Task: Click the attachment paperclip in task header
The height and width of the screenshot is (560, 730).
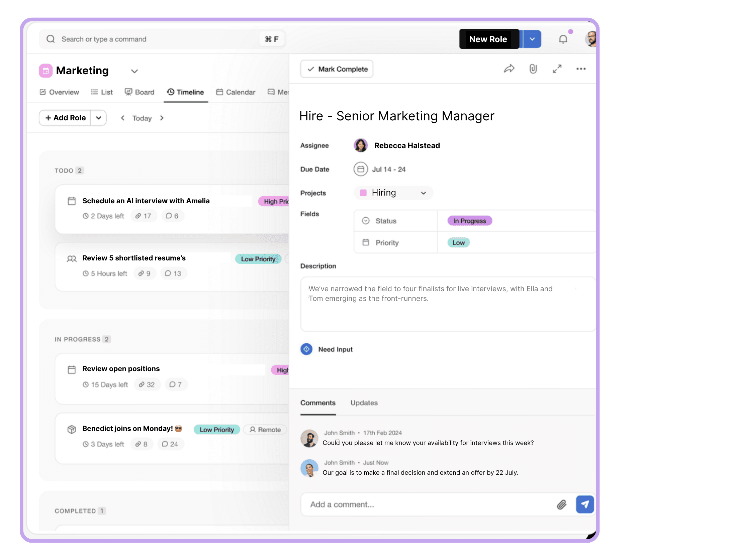Action: coord(533,69)
